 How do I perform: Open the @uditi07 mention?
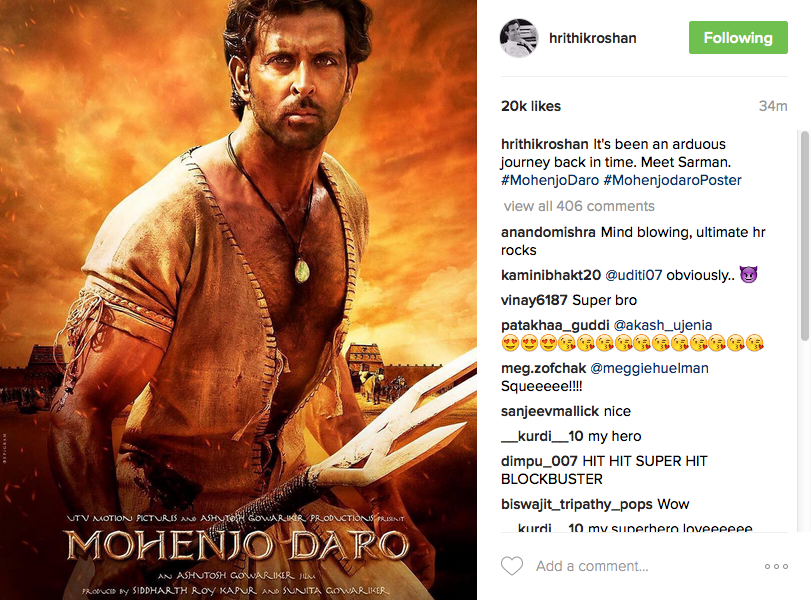(x=634, y=275)
